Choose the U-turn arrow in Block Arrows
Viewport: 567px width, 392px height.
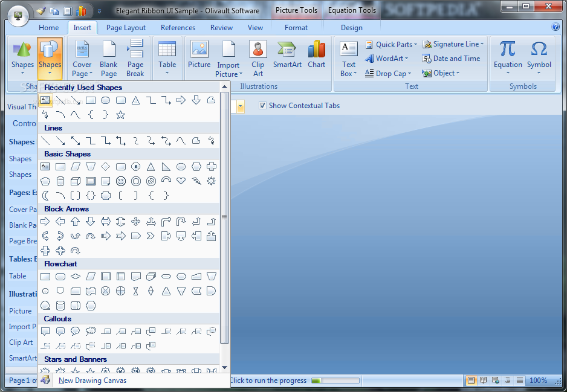[181, 221]
